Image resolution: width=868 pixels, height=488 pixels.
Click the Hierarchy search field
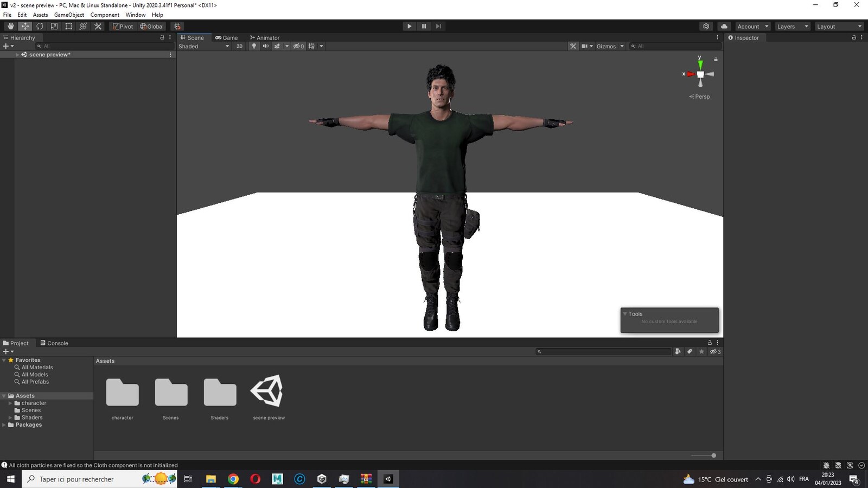[105, 46]
